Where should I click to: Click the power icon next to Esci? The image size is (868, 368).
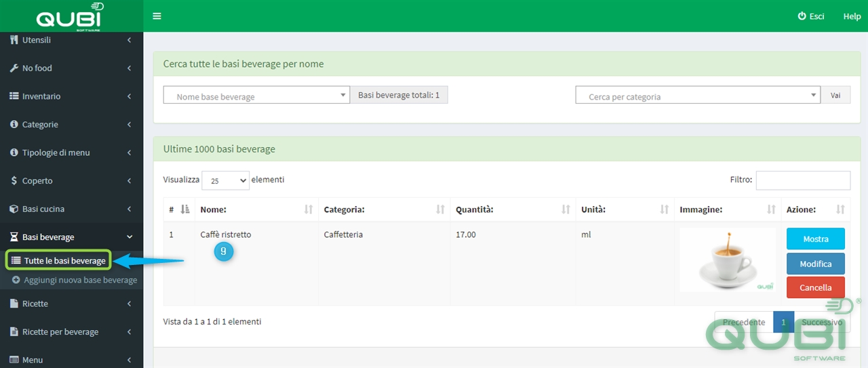802,16
